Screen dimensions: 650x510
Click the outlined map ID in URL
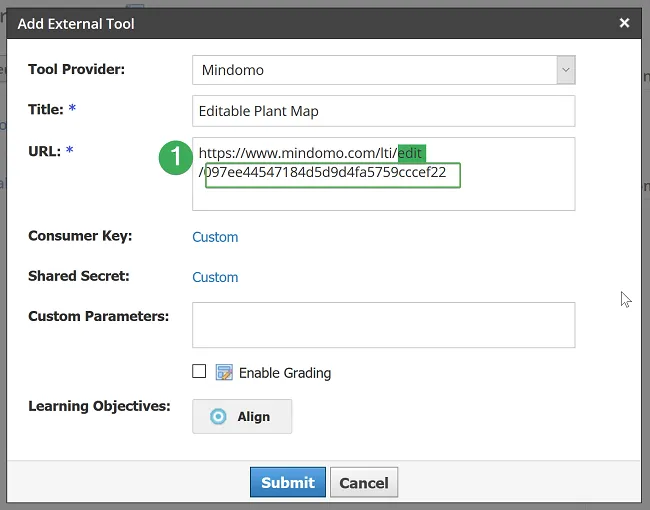(x=332, y=175)
